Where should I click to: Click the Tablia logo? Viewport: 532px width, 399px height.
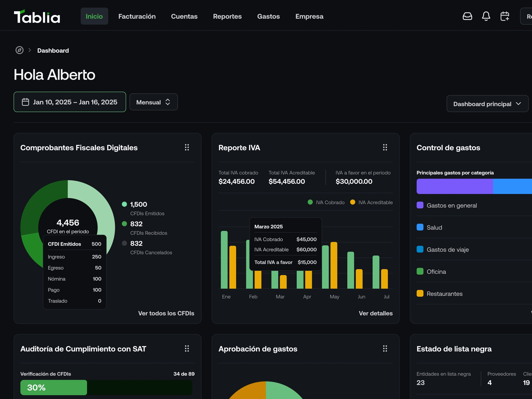point(37,17)
